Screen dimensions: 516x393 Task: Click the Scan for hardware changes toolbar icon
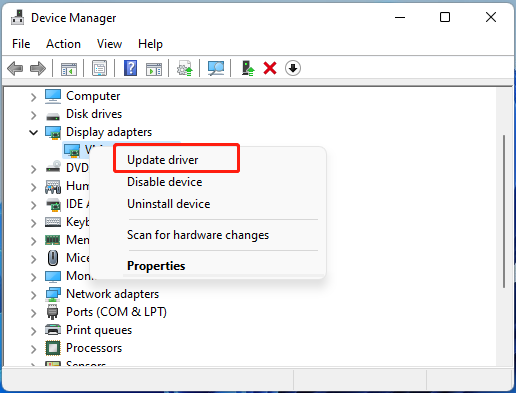tap(216, 68)
